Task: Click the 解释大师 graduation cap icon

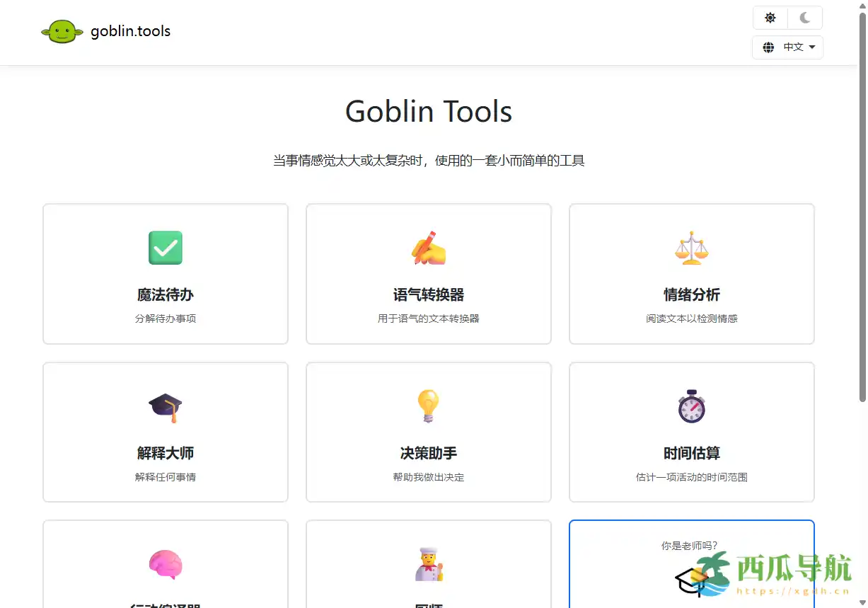Action: (165, 406)
